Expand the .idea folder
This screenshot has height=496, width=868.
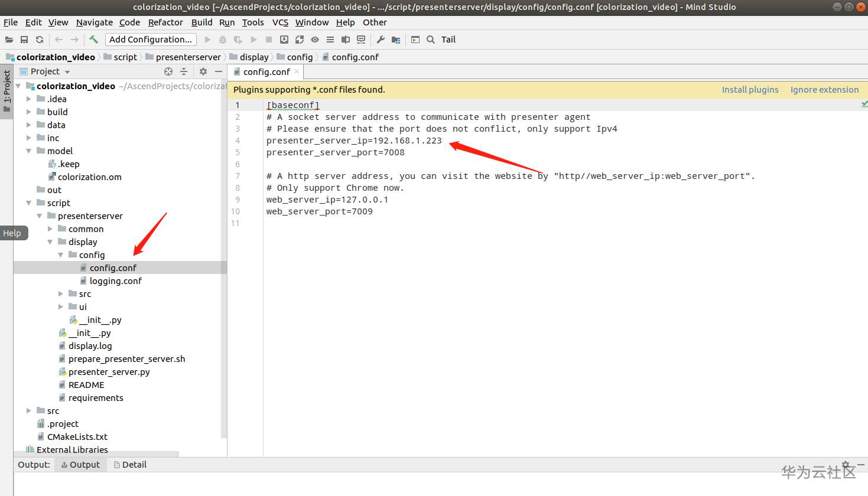point(29,99)
